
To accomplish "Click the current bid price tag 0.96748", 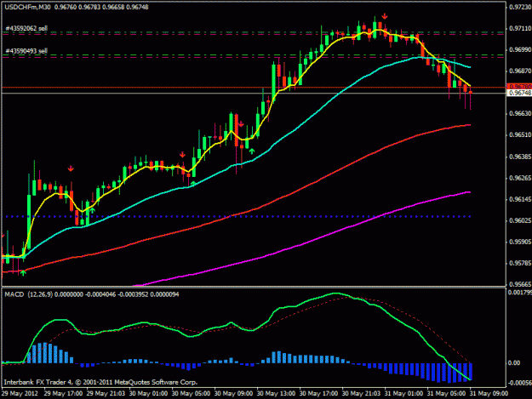I will pos(519,93).
